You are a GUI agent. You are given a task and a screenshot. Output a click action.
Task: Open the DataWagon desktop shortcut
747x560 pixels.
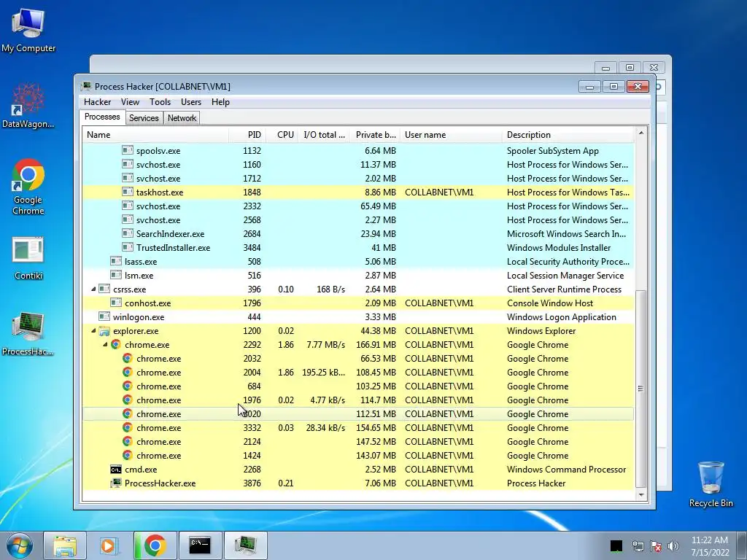pyautogui.click(x=28, y=106)
